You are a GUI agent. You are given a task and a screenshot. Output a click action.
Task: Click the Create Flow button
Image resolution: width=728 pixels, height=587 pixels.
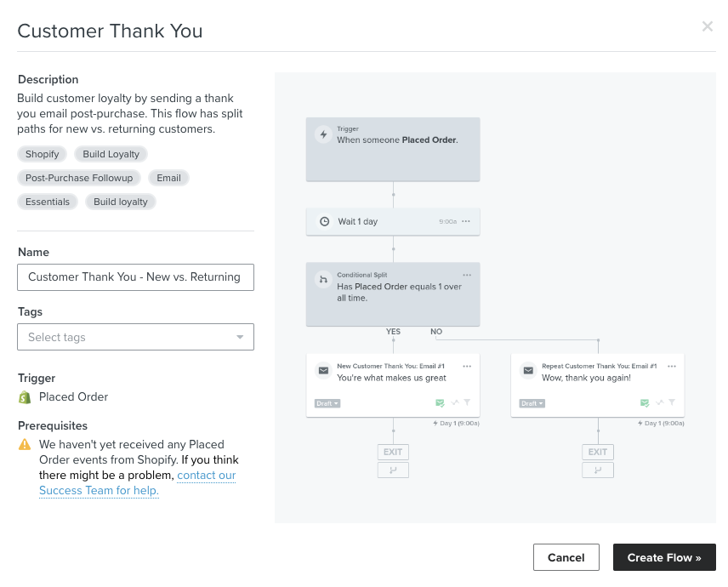(x=664, y=557)
